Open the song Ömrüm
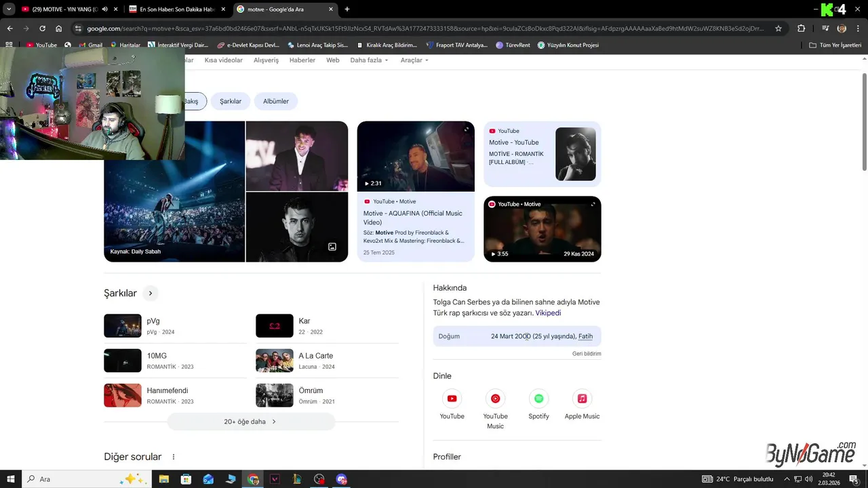Image resolution: width=868 pixels, height=488 pixels. click(327, 395)
